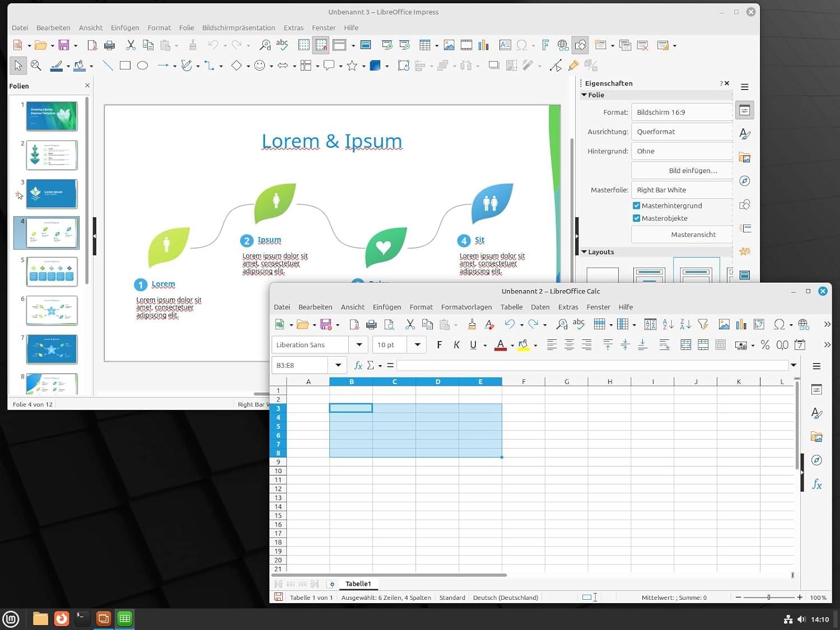Image resolution: width=840 pixels, height=630 pixels.
Task: Toggle the grid display in Impress toolbar
Action: (304, 45)
